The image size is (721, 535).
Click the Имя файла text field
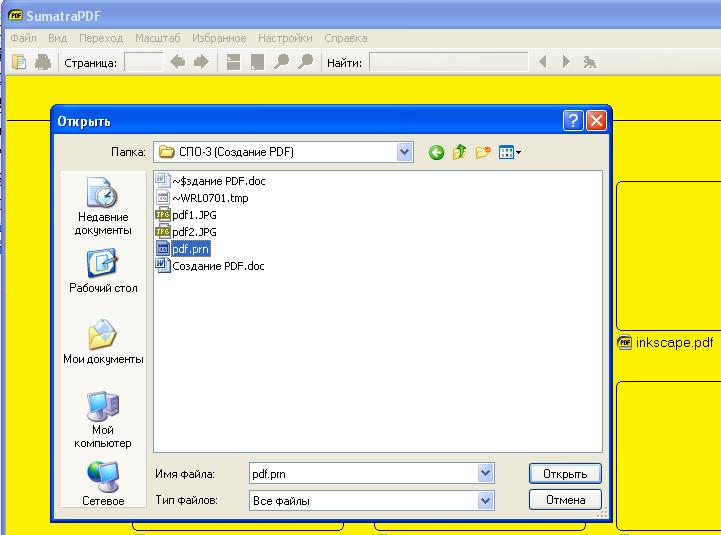point(363,473)
